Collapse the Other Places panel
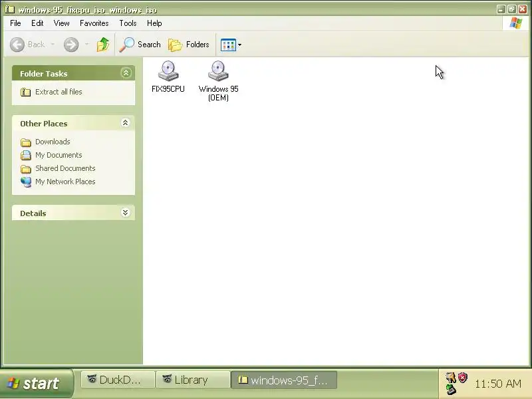 [125, 123]
